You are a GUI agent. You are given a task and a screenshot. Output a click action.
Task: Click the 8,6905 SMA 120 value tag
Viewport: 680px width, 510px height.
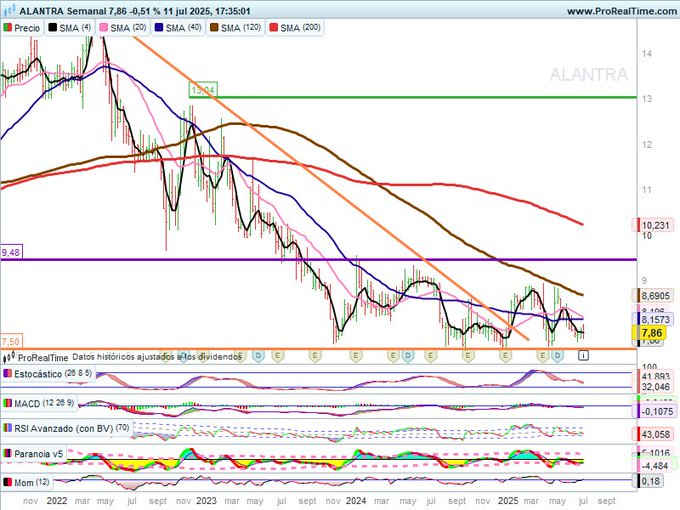[x=655, y=296]
